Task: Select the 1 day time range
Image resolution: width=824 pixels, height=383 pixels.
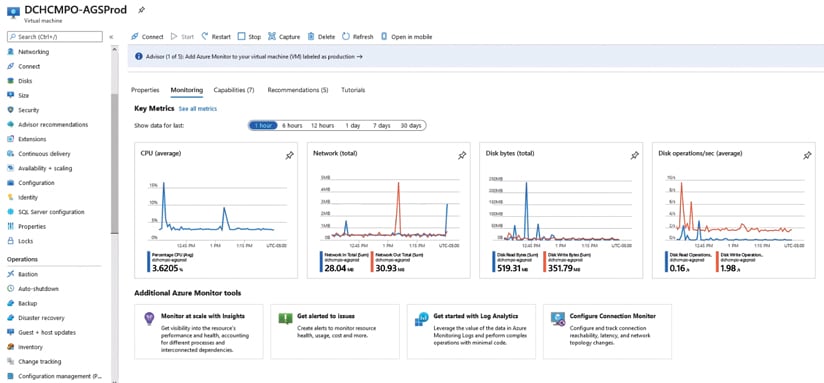Action: point(353,126)
